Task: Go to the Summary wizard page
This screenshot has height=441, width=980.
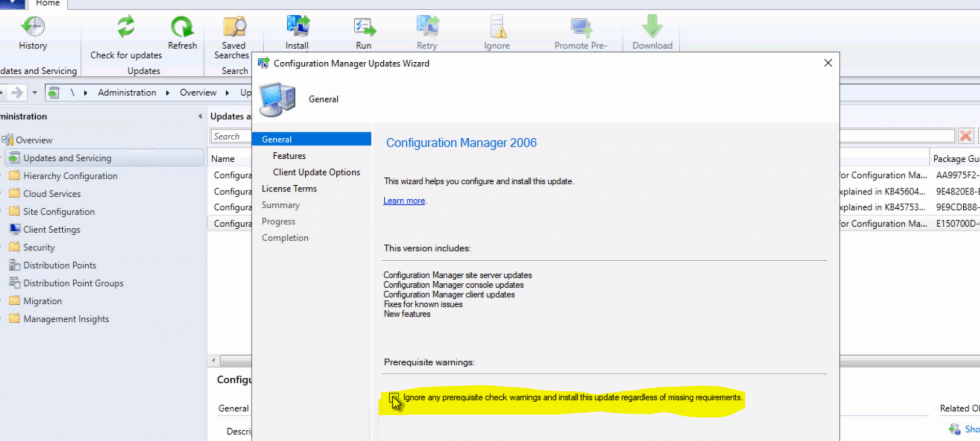Action: click(280, 205)
